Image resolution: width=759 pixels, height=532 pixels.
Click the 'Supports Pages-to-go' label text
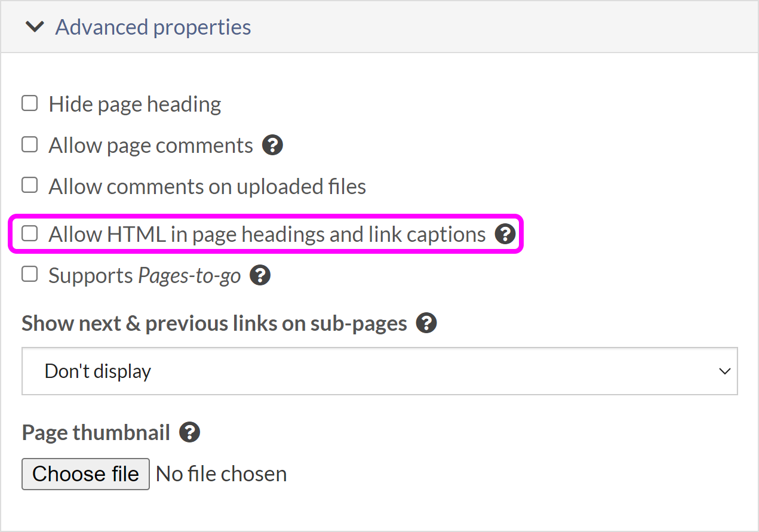click(x=145, y=275)
